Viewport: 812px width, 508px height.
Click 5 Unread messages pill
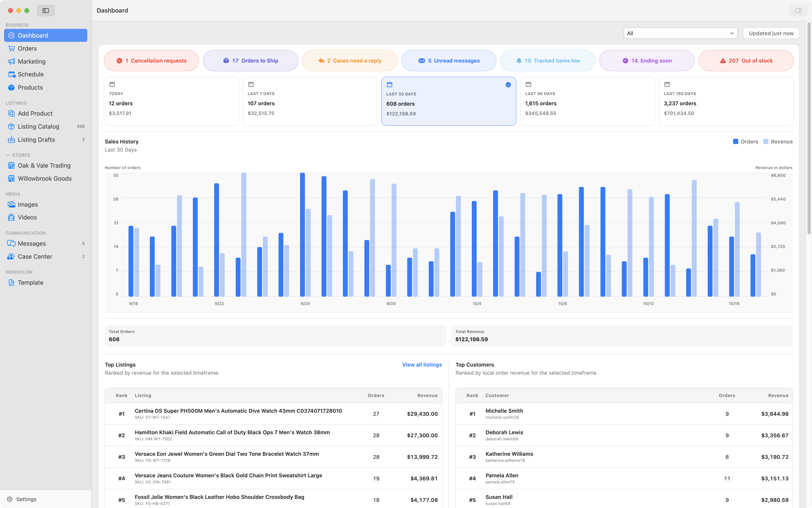point(449,61)
